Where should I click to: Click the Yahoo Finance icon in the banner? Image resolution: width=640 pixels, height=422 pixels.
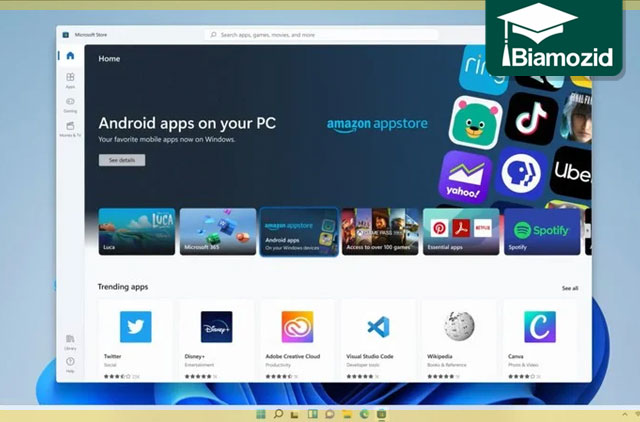click(464, 177)
